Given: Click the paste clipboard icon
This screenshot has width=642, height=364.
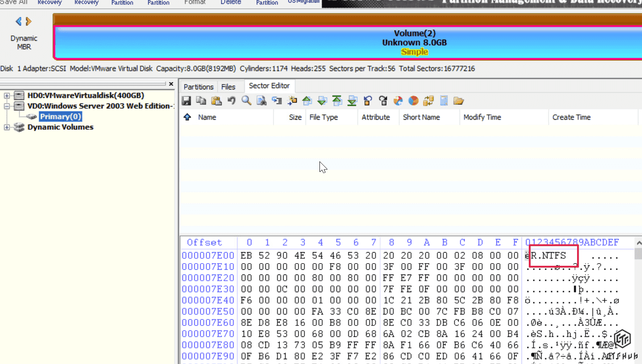Looking at the screenshot, I should pos(216,101).
